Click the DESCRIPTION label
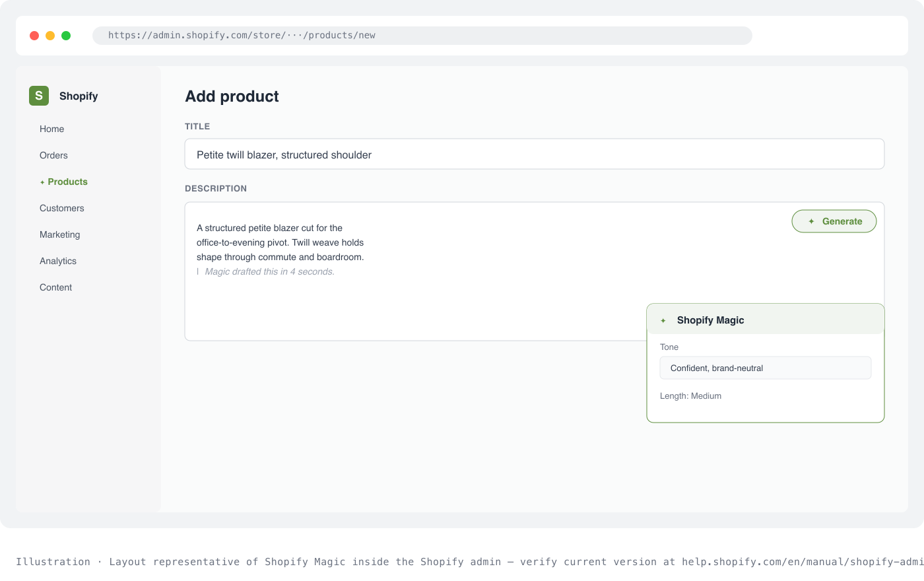The image size is (924, 581). pyautogui.click(x=216, y=188)
